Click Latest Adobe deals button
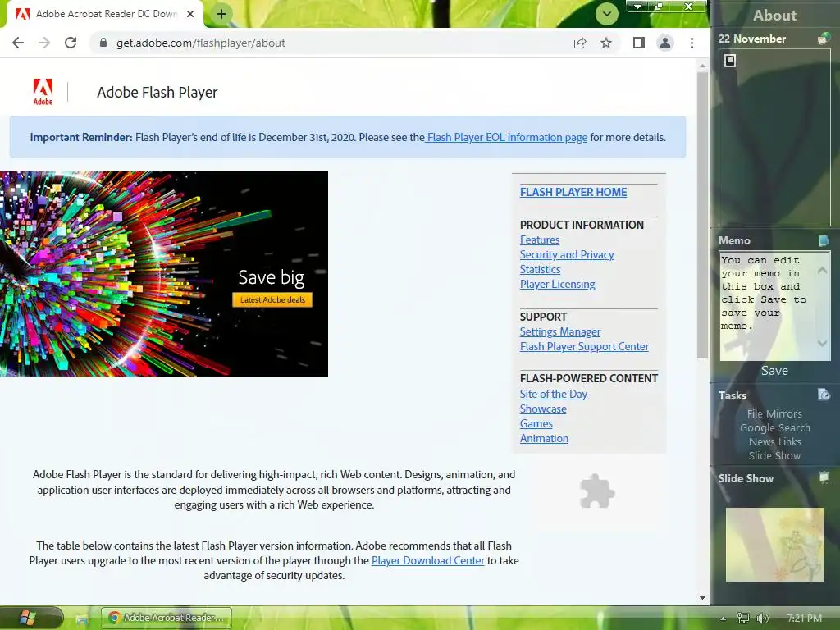This screenshot has width=840, height=630. click(272, 299)
